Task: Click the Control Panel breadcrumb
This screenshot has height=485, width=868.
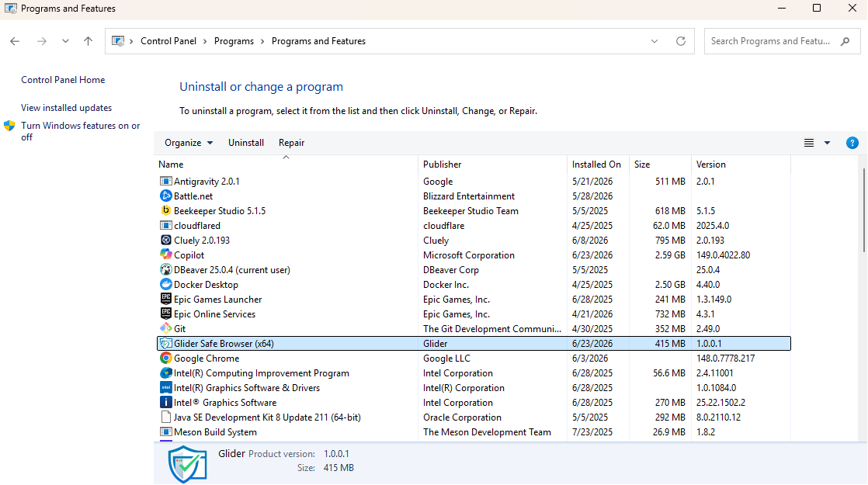Action: coord(168,41)
